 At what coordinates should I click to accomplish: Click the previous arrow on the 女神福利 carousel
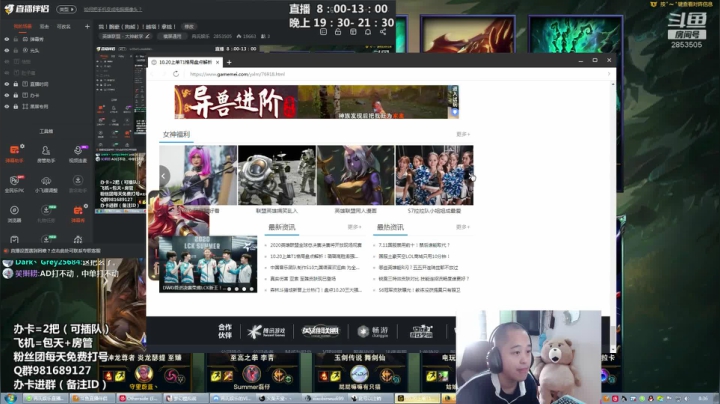click(x=163, y=176)
